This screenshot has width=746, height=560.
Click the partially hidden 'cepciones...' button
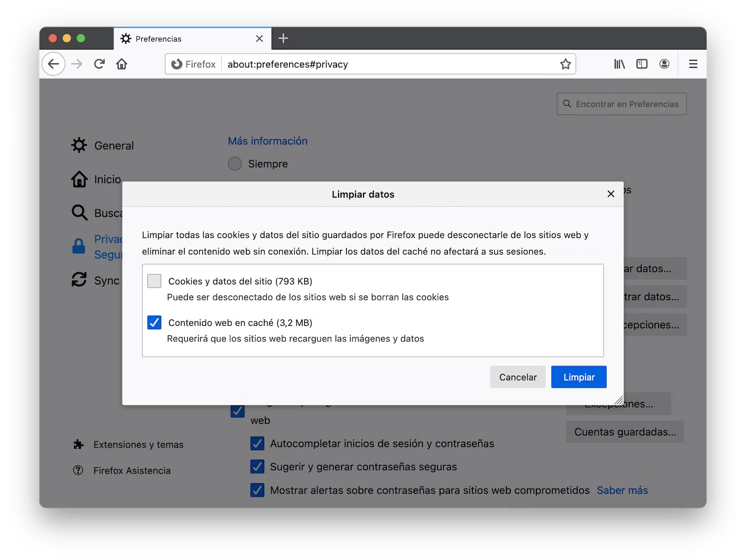point(655,324)
